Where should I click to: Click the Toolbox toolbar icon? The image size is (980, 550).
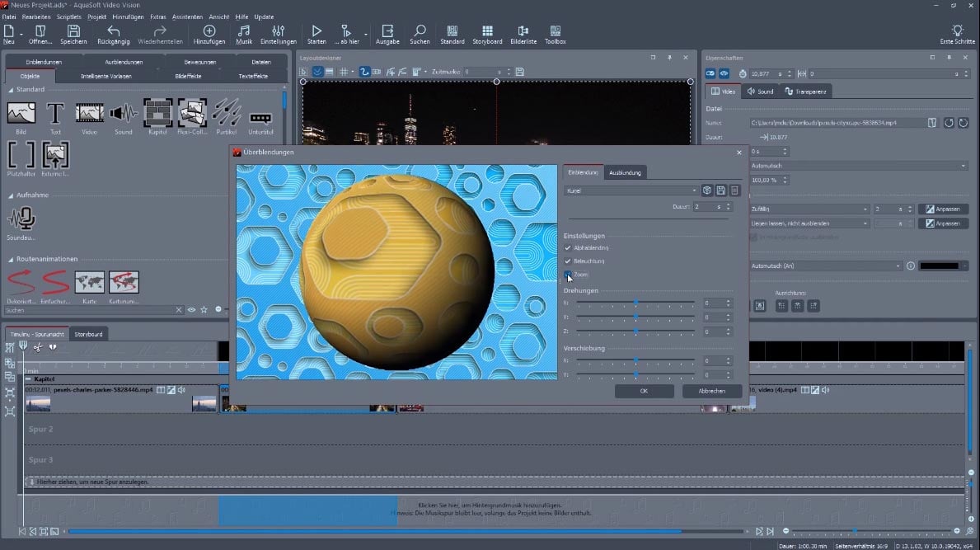pos(556,31)
